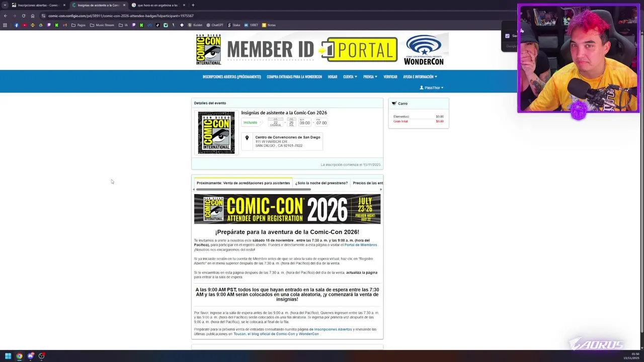Viewport: 644px width, 362px height.
Task: Open the ChatGPT bookmark
Action: coord(215,25)
